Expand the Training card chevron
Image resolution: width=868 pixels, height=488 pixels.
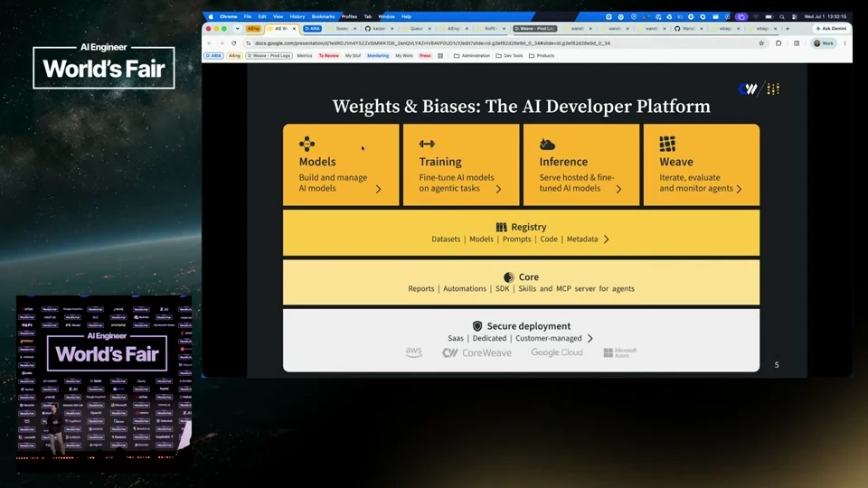pyautogui.click(x=498, y=189)
